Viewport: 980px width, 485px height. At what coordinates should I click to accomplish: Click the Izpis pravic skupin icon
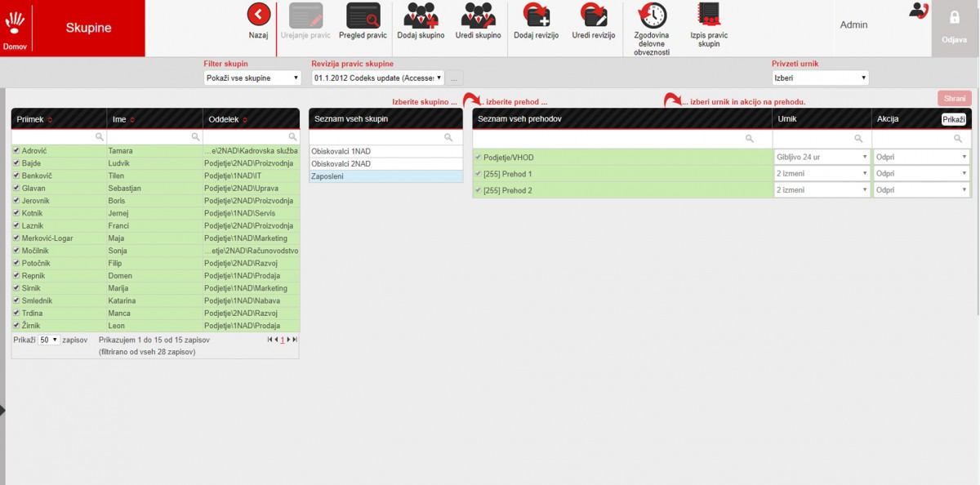(x=708, y=16)
